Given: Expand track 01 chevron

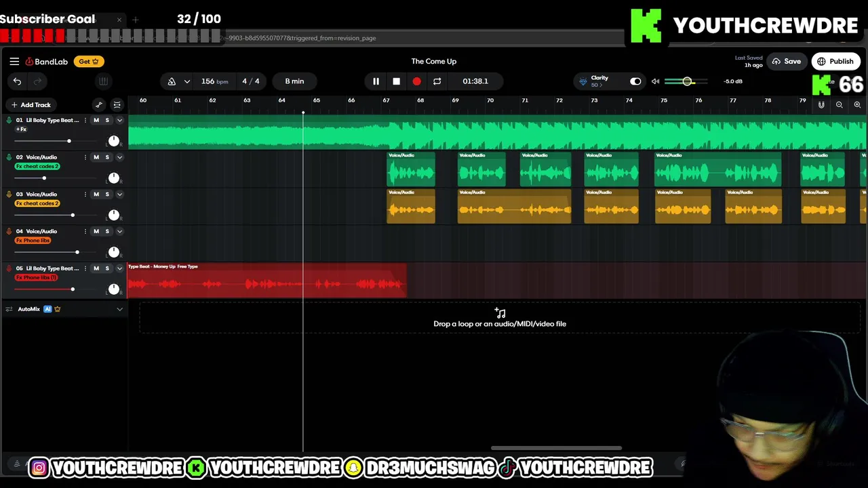Looking at the screenshot, I should point(119,120).
